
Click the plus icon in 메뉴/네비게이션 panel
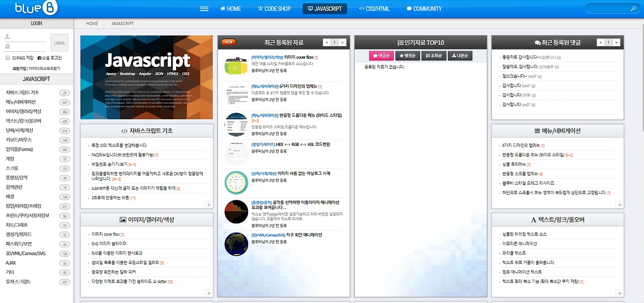coord(620,205)
